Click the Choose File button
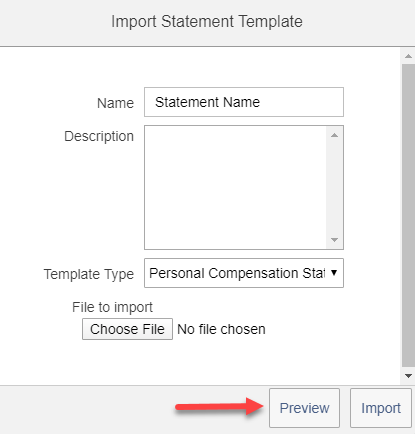 tap(127, 329)
